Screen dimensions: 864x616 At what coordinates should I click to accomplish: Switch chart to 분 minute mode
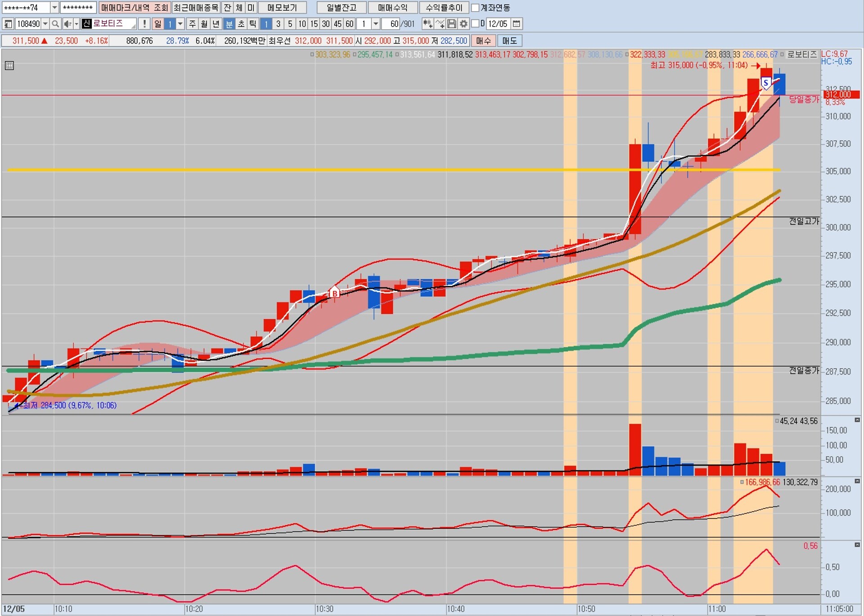click(x=229, y=24)
